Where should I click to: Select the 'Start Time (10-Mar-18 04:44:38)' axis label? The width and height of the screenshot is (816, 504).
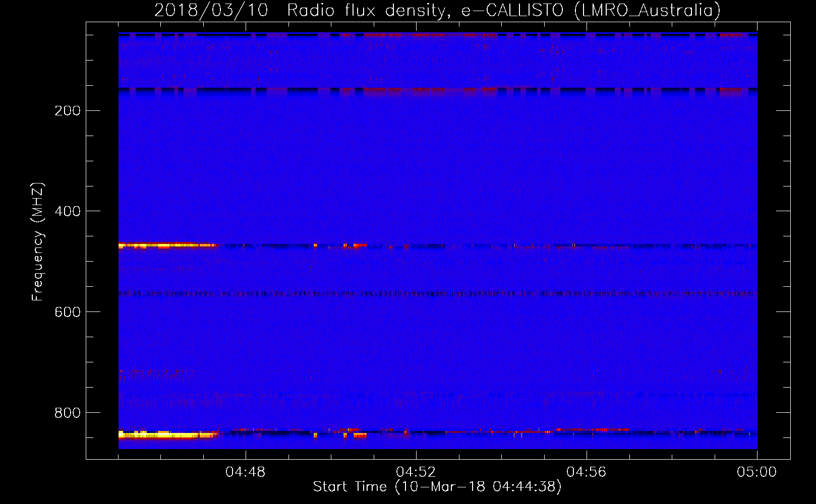[x=437, y=487]
